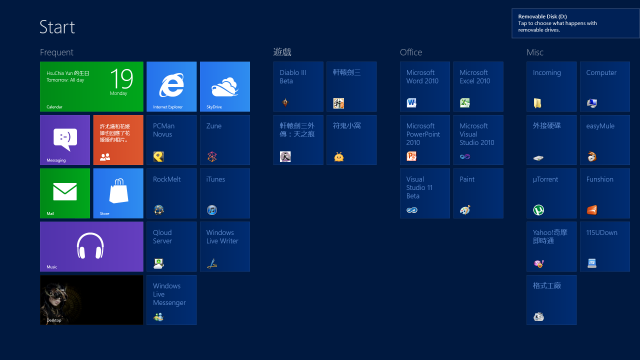Image resolution: width=640 pixels, height=360 pixels.
Task: Open the Calendar tile showing 19 Monday
Action: (91, 87)
